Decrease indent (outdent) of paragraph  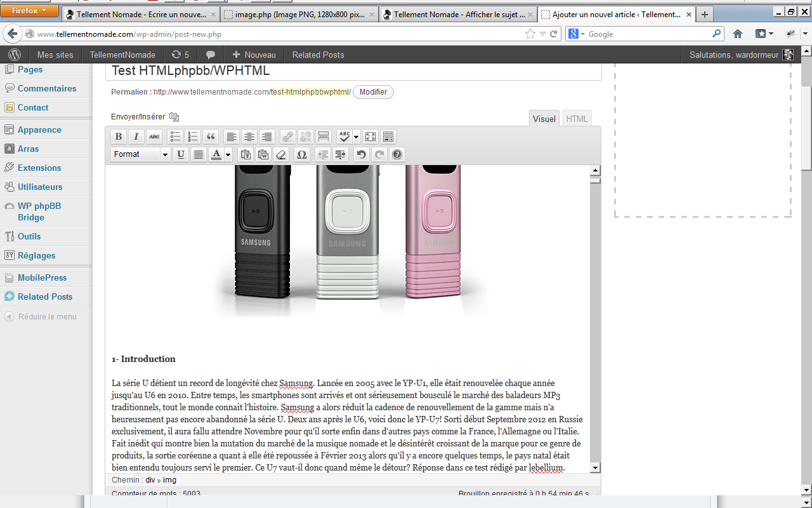coord(323,154)
